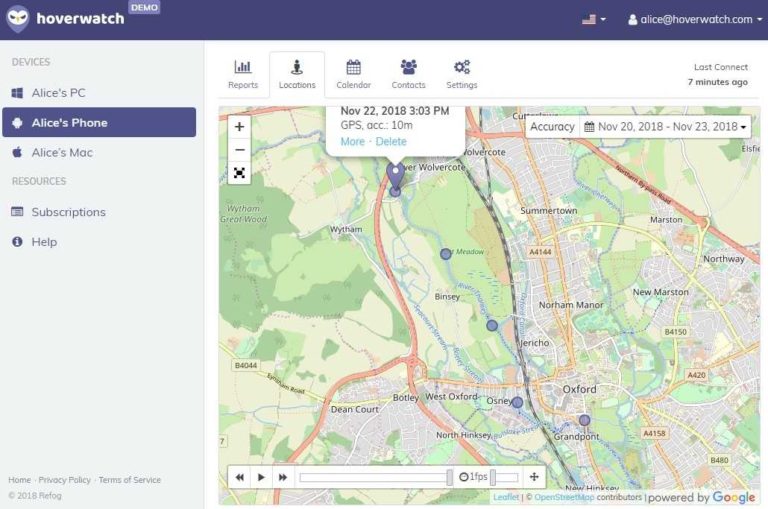The image size is (768, 509).
Task: Open the Terms of Service link
Action: [x=130, y=480]
